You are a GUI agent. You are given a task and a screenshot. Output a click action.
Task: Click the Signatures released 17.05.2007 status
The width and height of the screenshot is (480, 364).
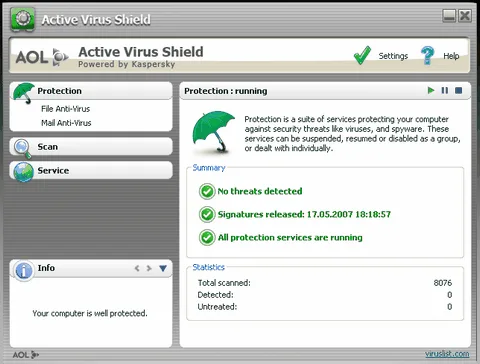pyautogui.click(x=304, y=214)
